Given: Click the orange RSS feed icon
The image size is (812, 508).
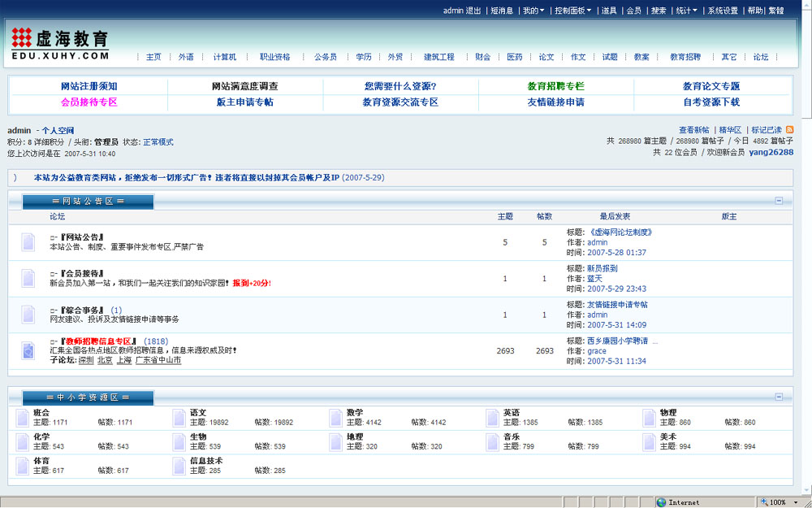Looking at the screenshot, I should (789, 130).
